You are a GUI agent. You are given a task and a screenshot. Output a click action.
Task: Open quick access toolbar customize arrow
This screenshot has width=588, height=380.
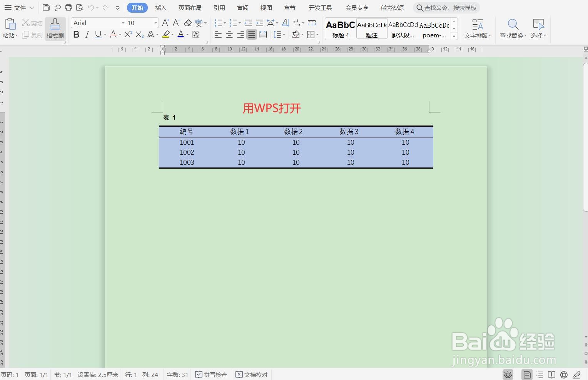coord(117,8)
